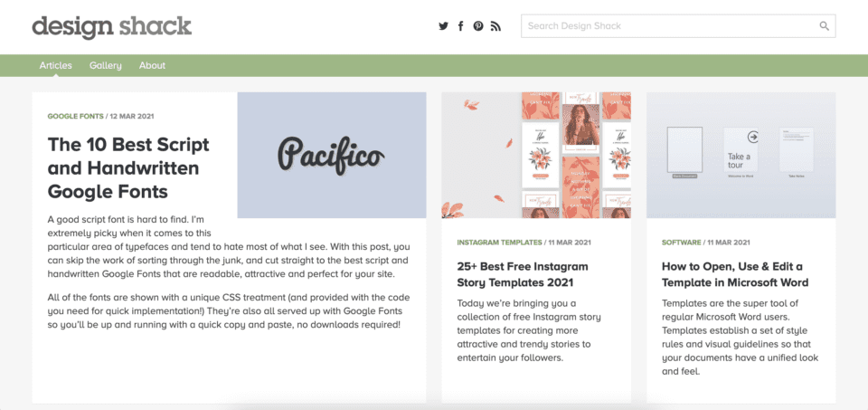The height and width of the screenshot is (410, 868).
Task: Go home via Design Shack logo
Action: coord(112,26)
